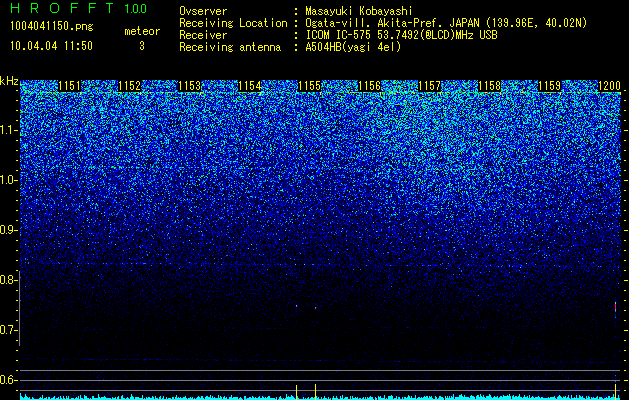Click the 1200 time tick label
Screen dimensions: 629x400
pos(609,86)
